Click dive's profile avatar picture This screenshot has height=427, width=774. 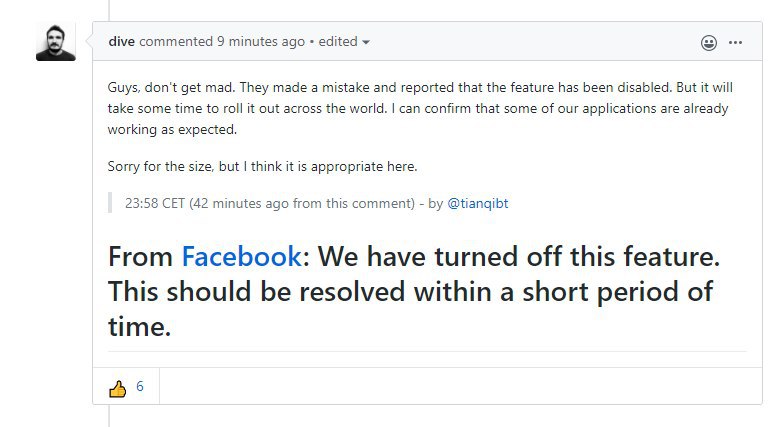[x=56, y=42]
